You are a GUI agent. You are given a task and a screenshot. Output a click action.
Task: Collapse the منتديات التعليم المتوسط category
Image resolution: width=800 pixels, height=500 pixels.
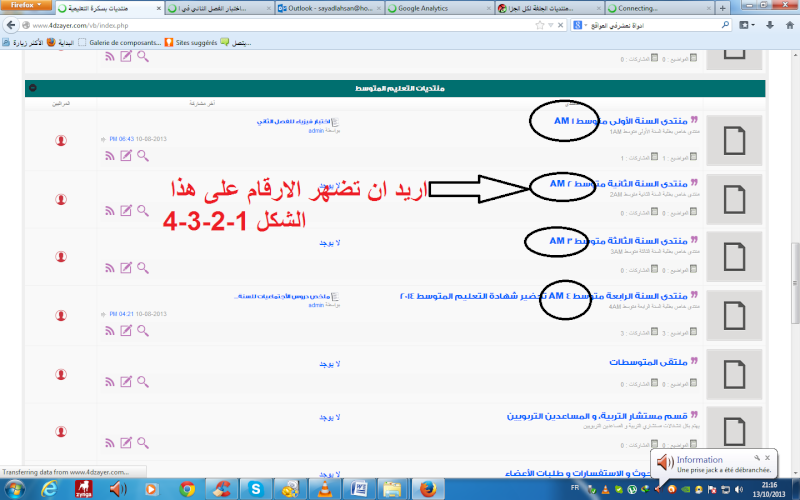point(33,88)
